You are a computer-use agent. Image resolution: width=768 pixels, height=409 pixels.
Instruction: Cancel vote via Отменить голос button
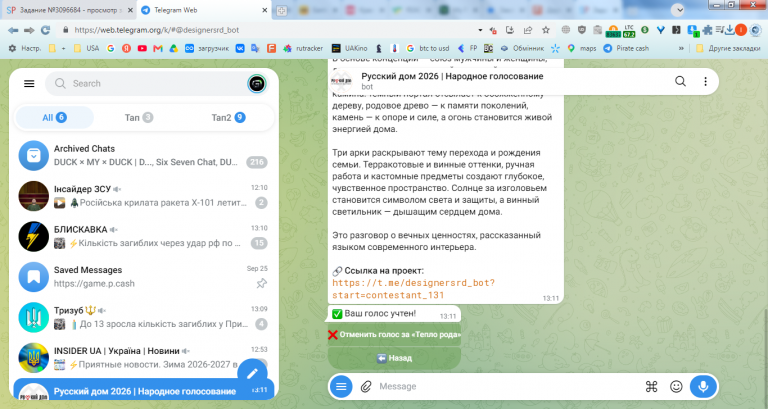394,335
